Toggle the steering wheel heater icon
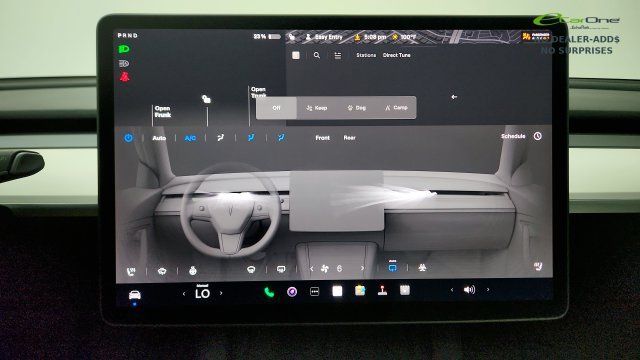The width and height of the screenshot is (640, 360). click(x=193, y=270)
